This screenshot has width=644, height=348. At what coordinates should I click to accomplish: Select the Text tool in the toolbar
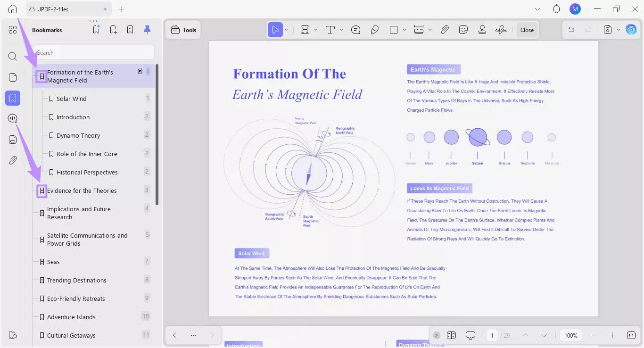pyautogui.click(x=330, y=30)
